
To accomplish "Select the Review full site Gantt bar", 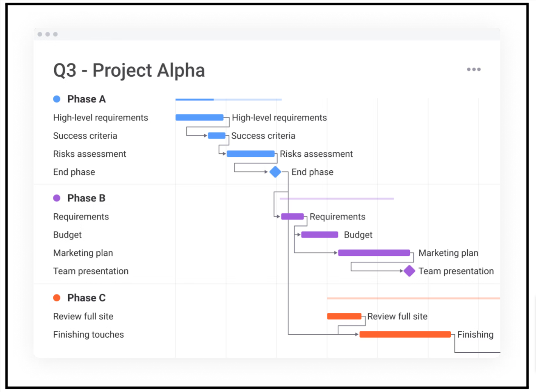I will (x=344, y=316).
